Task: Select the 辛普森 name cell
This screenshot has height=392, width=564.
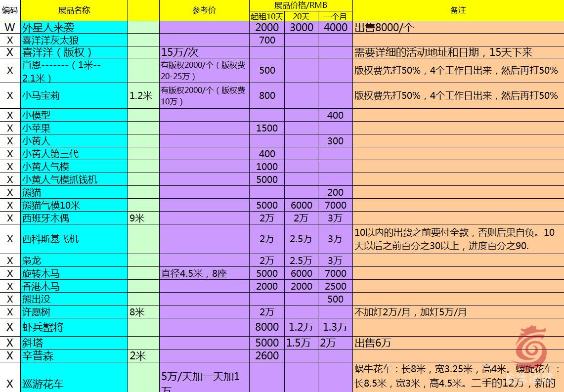Action: tap(74, 356)
